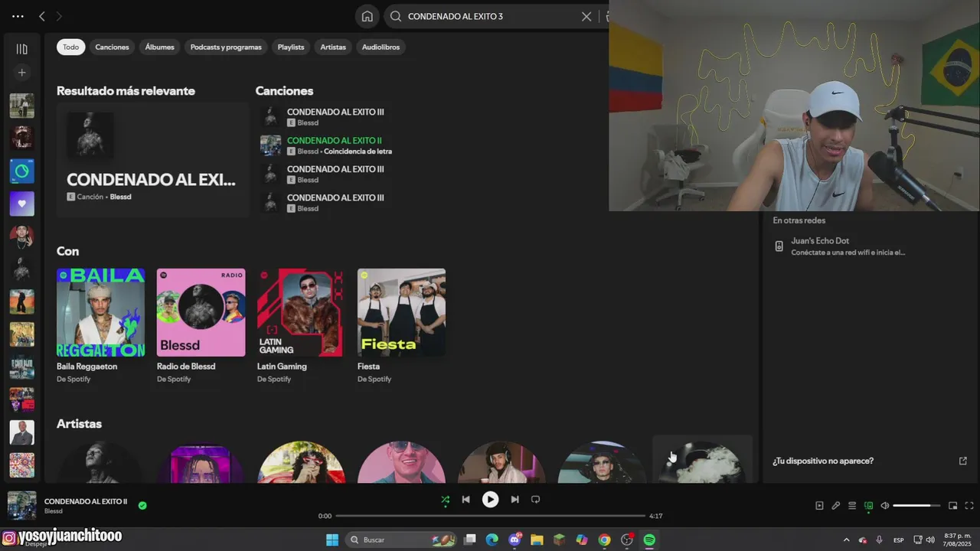Open the Blessd link under the top result

coord(120,197)
